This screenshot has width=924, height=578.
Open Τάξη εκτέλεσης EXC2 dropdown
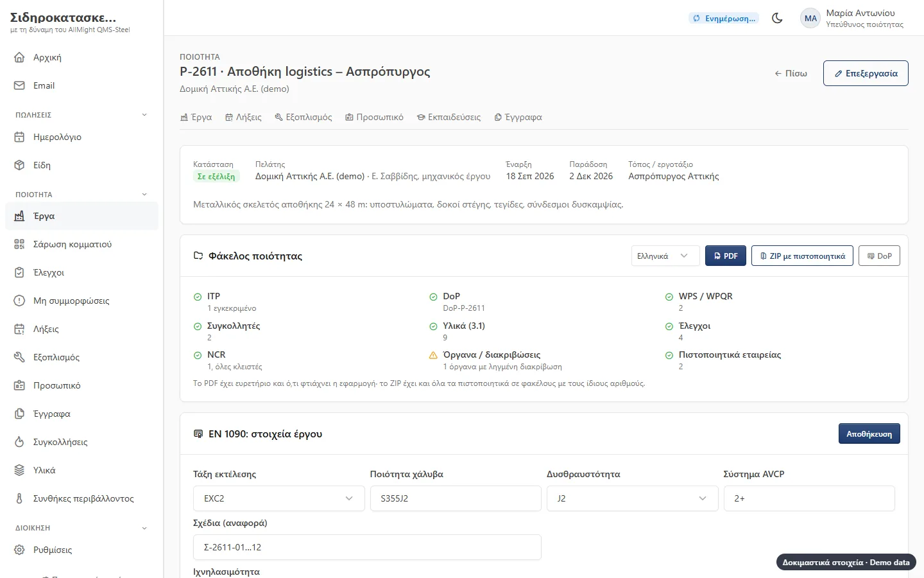(x=278, y=498)
